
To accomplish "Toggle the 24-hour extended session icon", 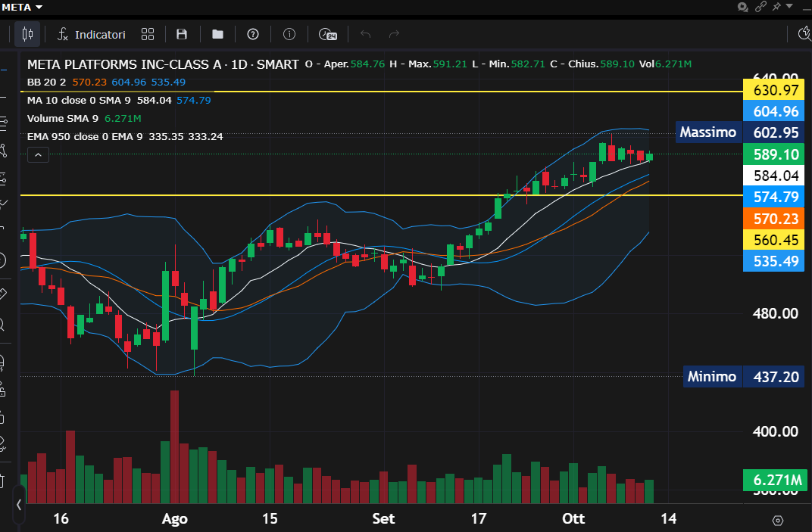I will coord(327,34).
